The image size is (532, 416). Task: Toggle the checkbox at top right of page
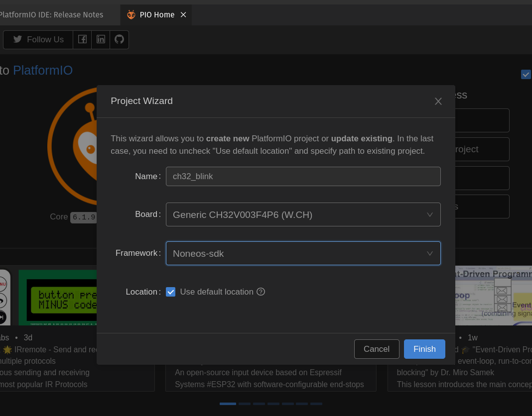526,74
